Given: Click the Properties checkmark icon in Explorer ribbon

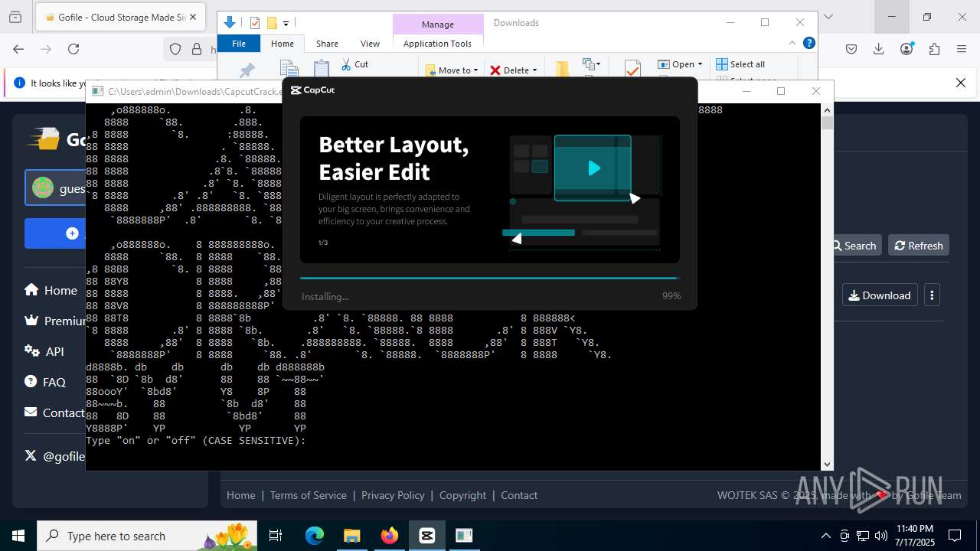Looking at the screenshot, I should [x=632, y=70].
